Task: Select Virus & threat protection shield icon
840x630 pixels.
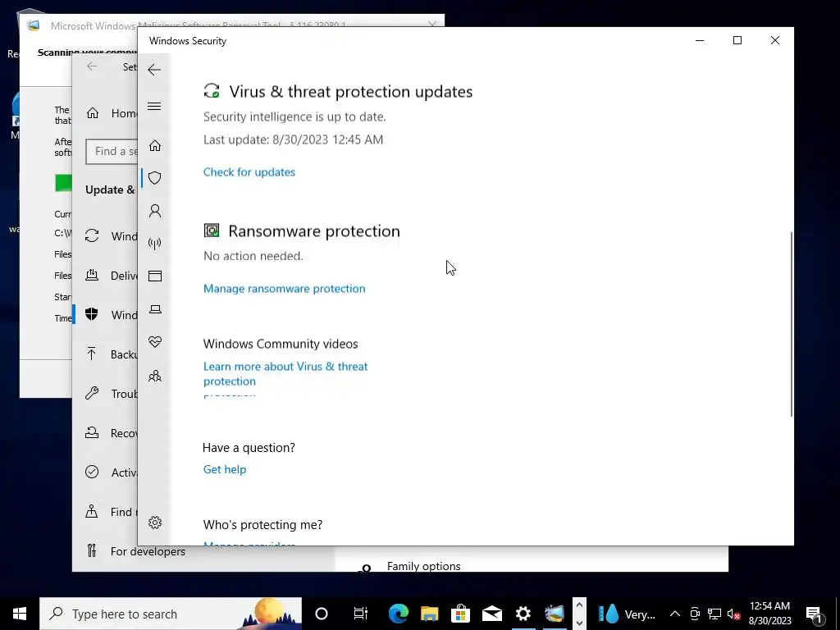Action: point(155,178)
